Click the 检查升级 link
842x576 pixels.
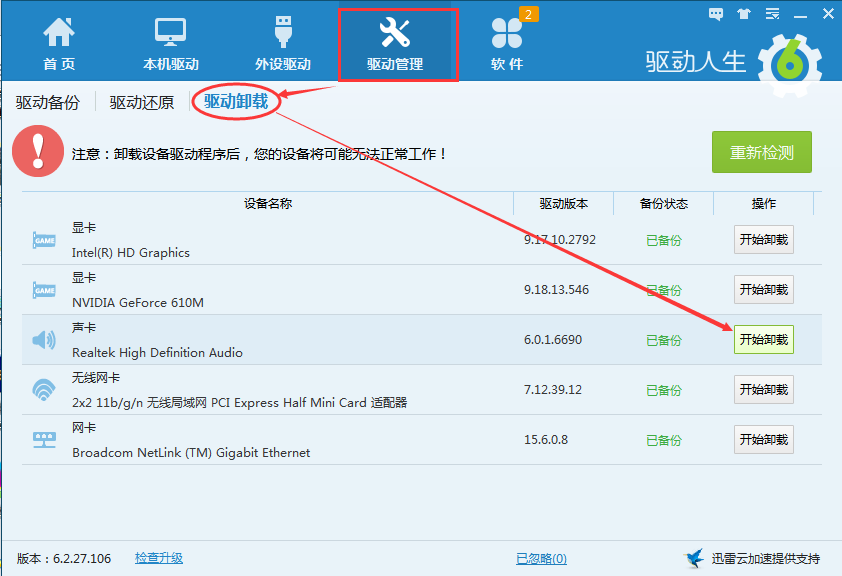pyautogui.click(x=159, y=558)
